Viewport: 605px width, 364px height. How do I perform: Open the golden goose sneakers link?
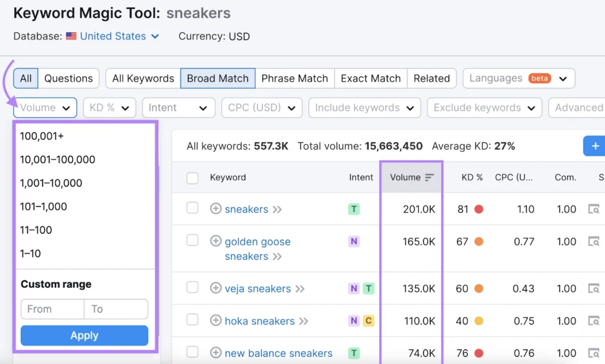tap(258, 249)
